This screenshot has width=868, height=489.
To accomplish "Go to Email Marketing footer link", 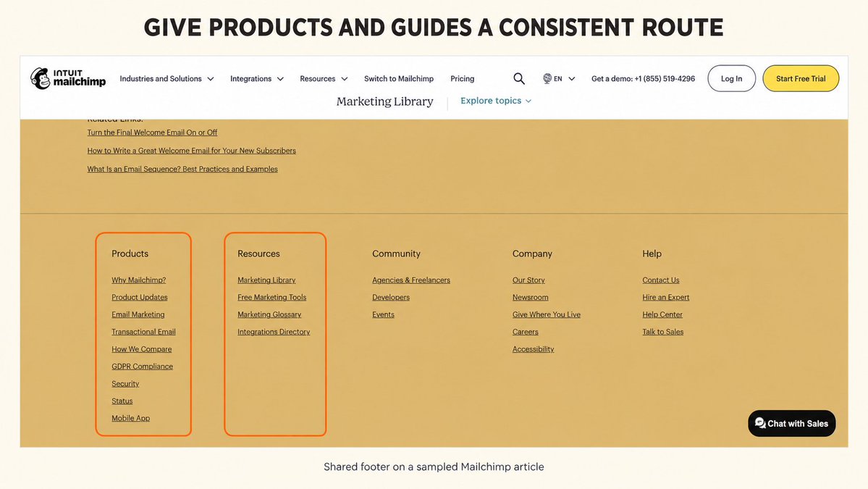I will pos(138,314).
